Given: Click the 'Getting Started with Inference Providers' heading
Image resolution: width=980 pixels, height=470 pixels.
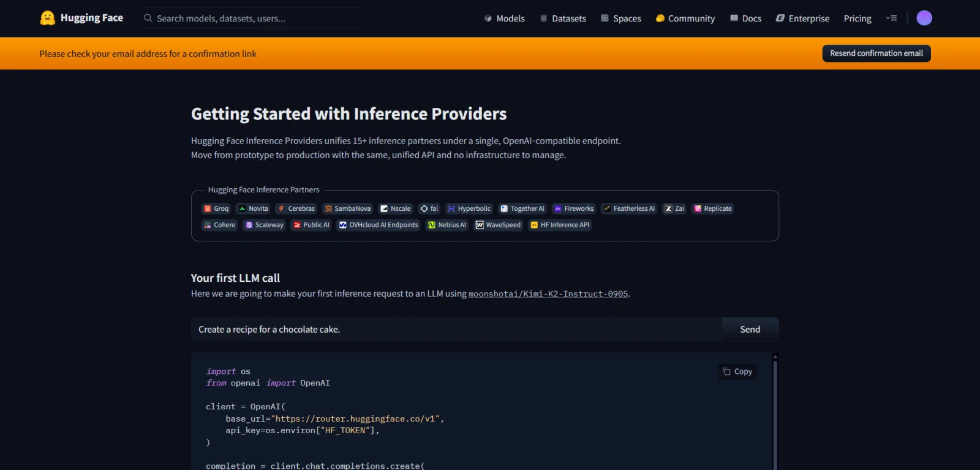Looking at the screenshot, I should tap(349, 114).
